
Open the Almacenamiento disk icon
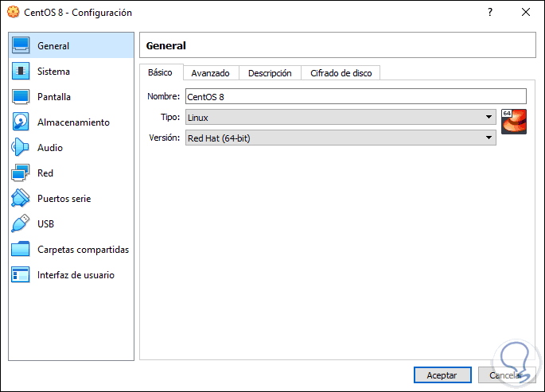coord(21,122)
